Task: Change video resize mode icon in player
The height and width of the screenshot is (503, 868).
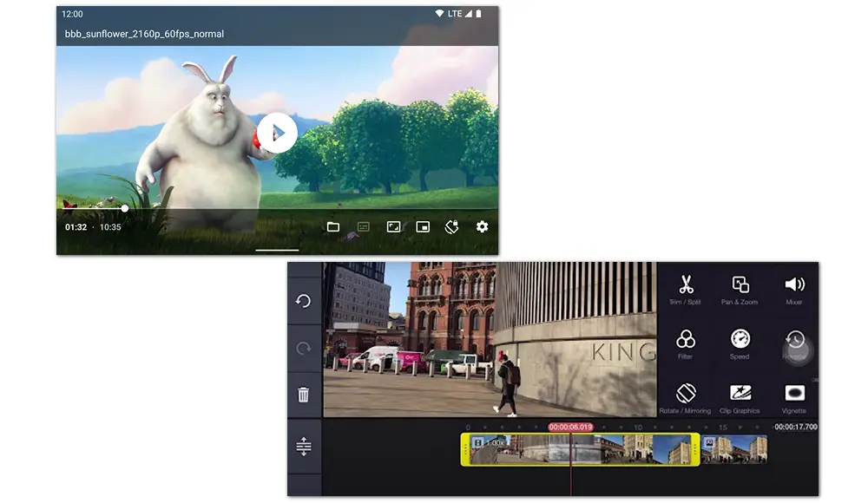Action: tap(393, 227)
